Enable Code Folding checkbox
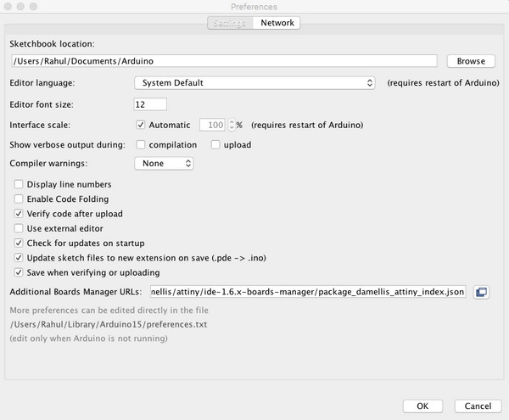 [19, 199]
